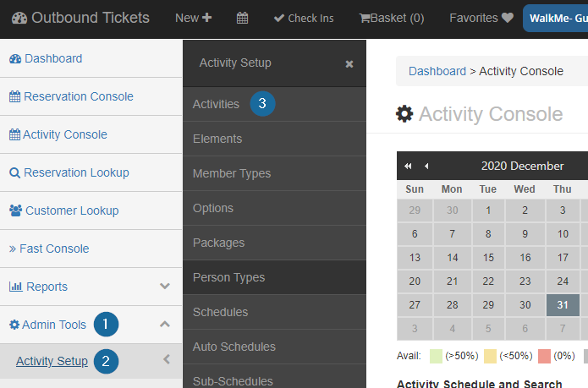Image resolution: width=588 pixels, height=388 pixels.
Task: Select December 28 on the calendar
Action: tap(453, 305)
